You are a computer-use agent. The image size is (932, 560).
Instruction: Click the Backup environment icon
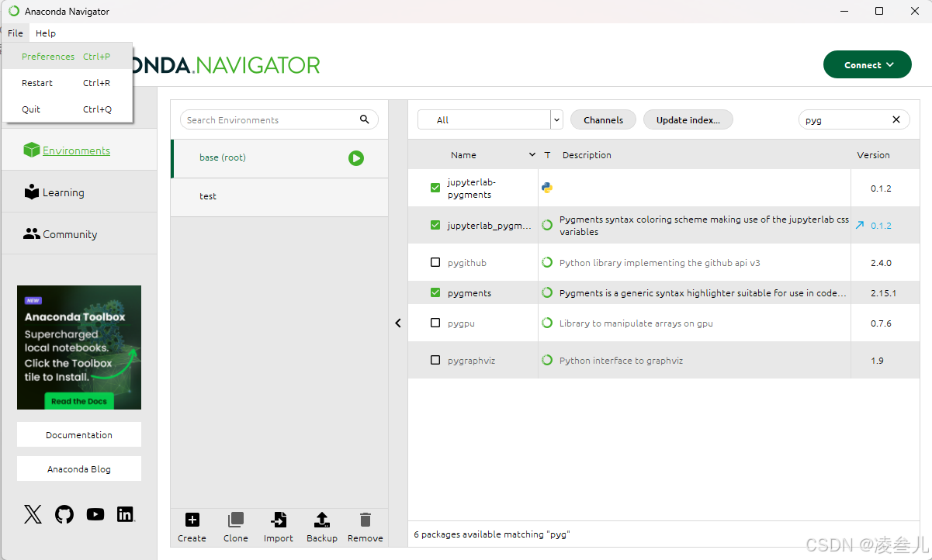coord(322,520)
